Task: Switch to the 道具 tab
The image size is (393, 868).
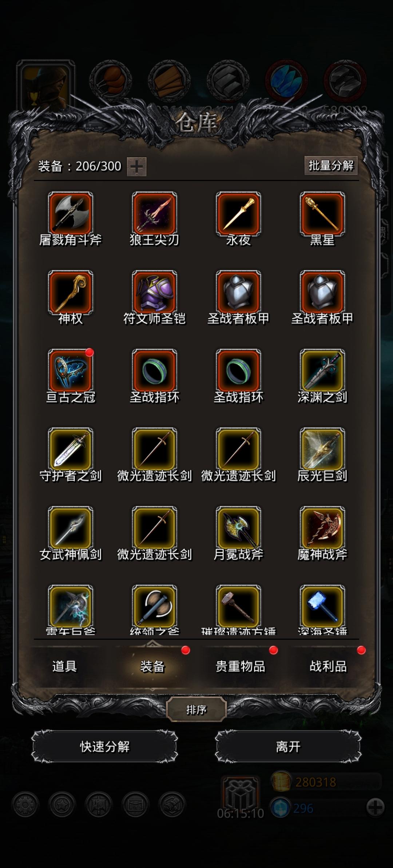Action: coord(64,666)
